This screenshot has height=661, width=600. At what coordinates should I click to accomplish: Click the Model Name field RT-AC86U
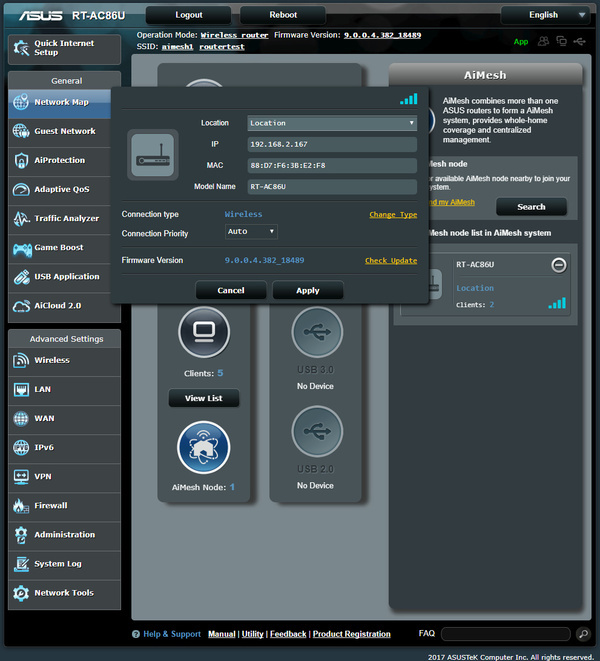[332, 186]
